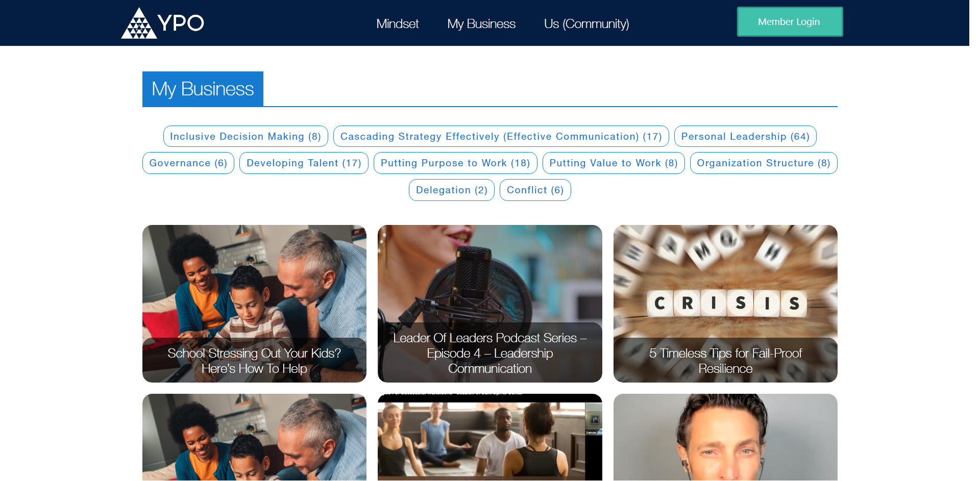980x481 pixels.
Task: Filter by Putting Purpose to Work (18)
Action: point(455,163)
